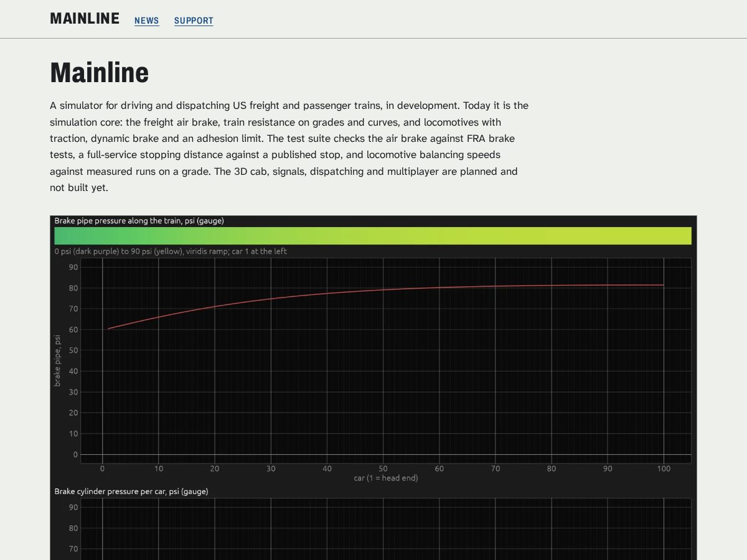The width and height of the screenshot is (747, 560).
Task: Select the 'Mainline' page heading
Action: point(100,72)
